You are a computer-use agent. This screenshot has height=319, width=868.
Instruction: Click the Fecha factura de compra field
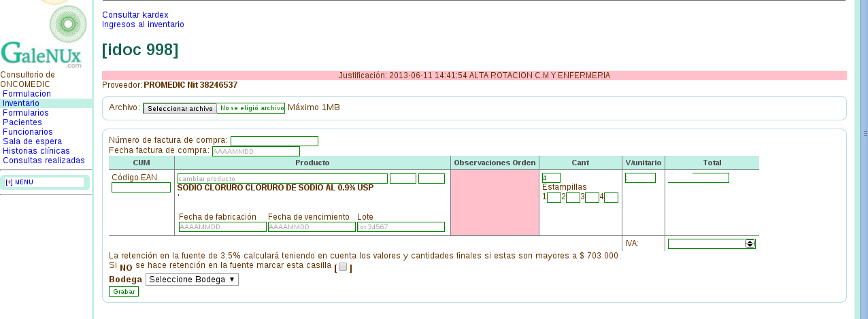pos(256,151)
